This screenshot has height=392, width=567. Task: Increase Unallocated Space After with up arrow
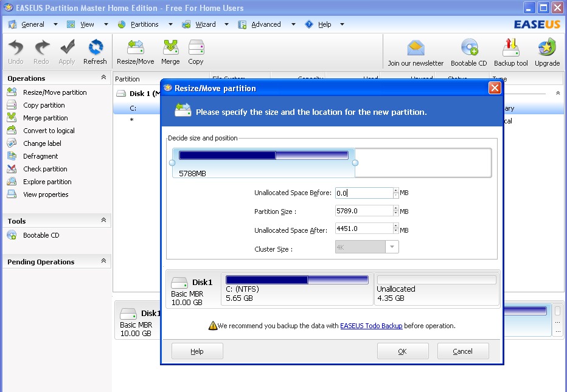(x=396, y=226)
